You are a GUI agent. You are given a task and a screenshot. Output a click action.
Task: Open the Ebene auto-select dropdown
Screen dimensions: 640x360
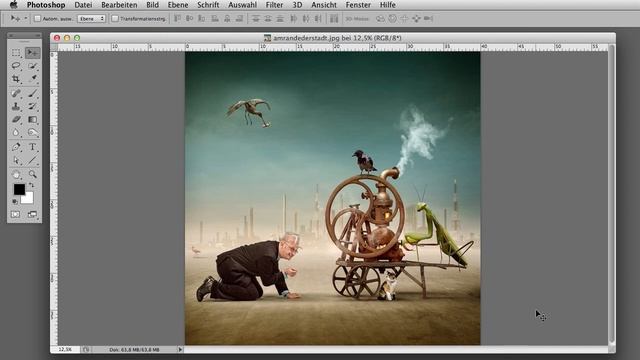(91, 18)
